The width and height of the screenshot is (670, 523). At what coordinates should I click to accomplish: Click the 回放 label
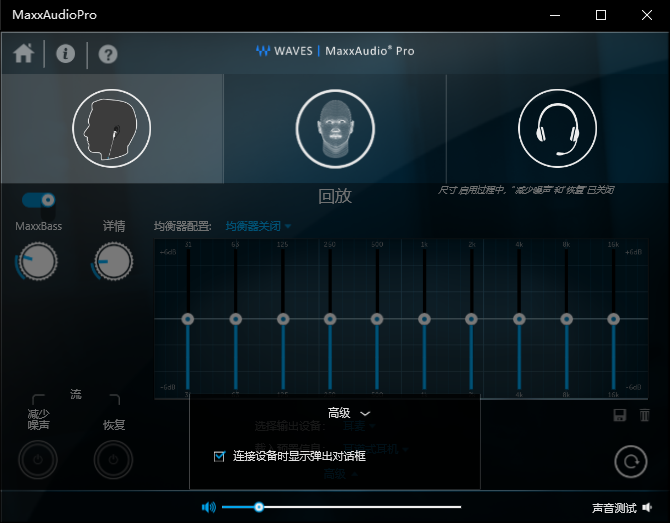[x=335, y=196]
